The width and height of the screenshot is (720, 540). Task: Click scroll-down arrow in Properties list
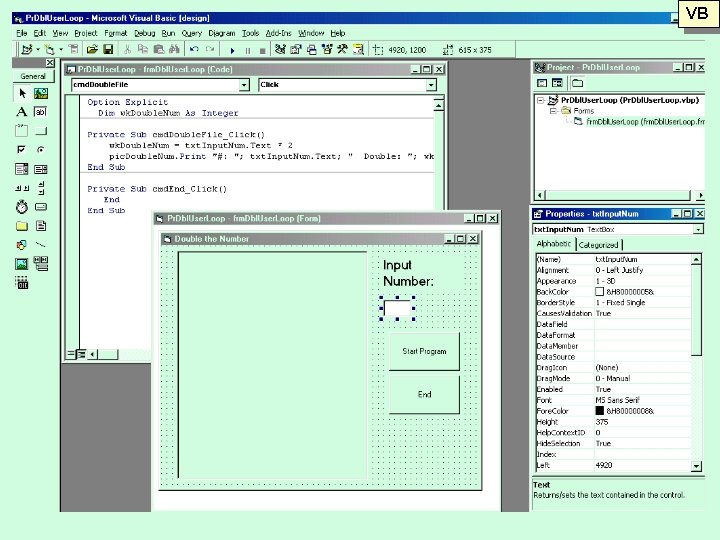696,466
